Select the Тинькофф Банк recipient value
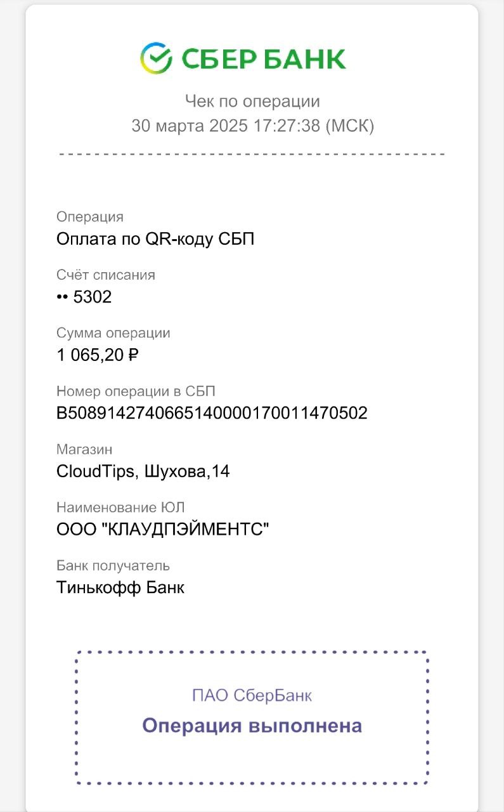Image resolution: width=504 pixels, height=812 pixels. [x=120, y=587]
